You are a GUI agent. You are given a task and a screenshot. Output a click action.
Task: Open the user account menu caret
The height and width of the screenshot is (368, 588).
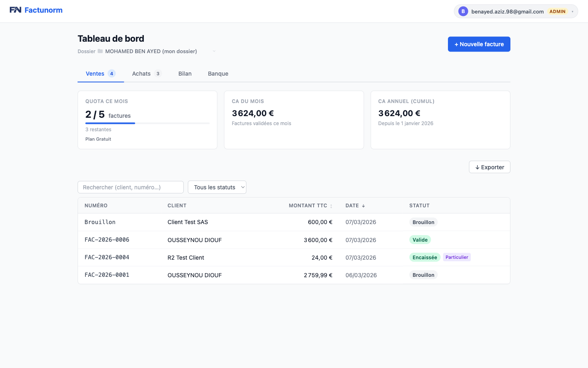tap(572, 11)
